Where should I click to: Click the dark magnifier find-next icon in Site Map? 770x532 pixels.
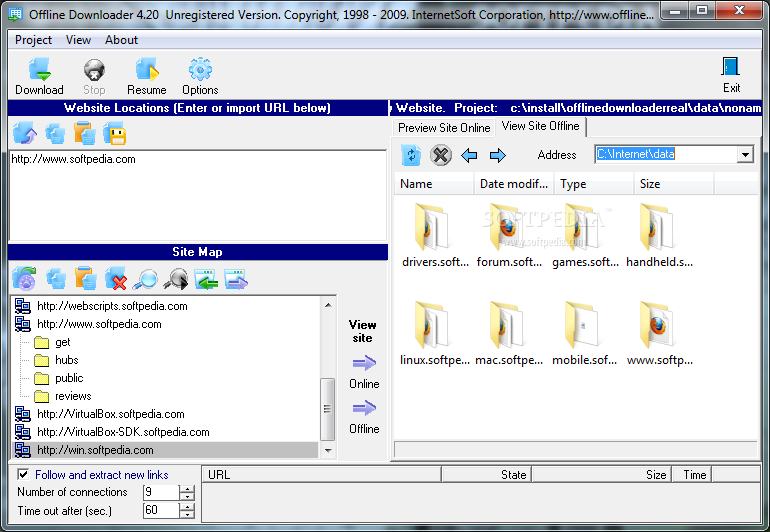click(x=176, y=279)
